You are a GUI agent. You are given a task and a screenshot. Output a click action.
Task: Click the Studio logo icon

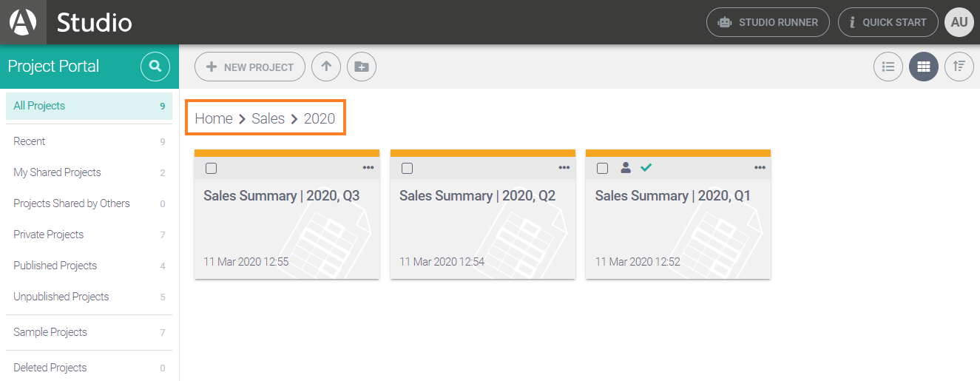[x=23, y=22]
